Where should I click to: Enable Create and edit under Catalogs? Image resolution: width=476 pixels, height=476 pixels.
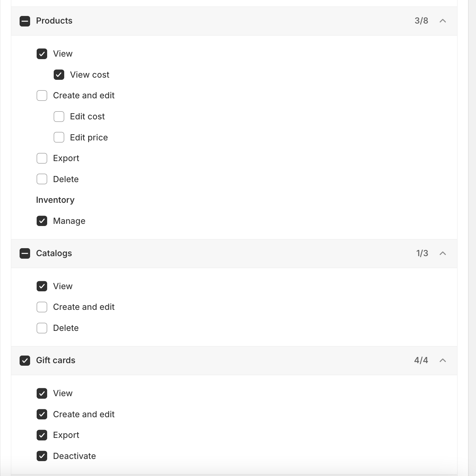point(42,307)
